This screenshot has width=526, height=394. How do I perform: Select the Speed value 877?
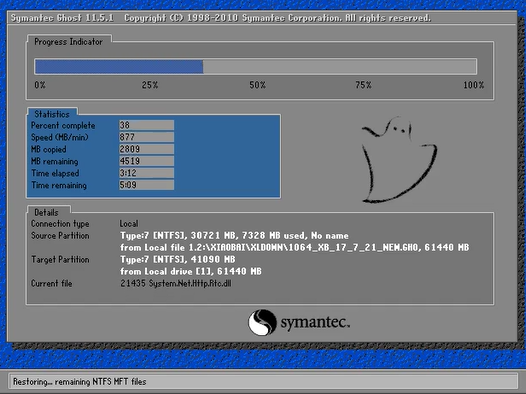point(147,137)
